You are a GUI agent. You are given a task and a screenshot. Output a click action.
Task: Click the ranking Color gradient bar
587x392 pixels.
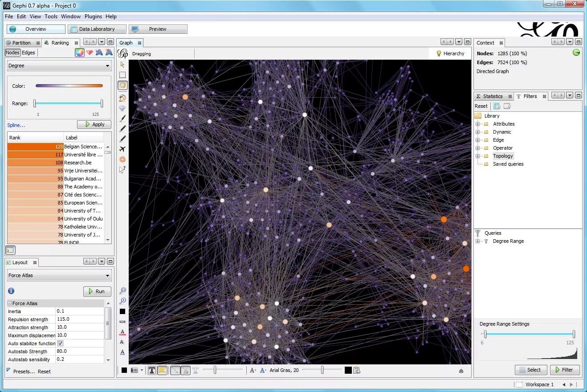(69, 86)
